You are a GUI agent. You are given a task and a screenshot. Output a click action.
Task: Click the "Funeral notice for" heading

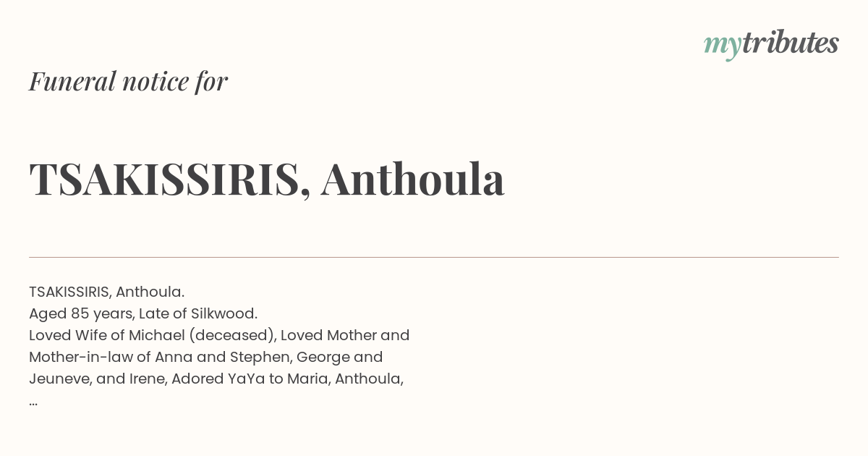pyautogui.click(x=128, y=81)
